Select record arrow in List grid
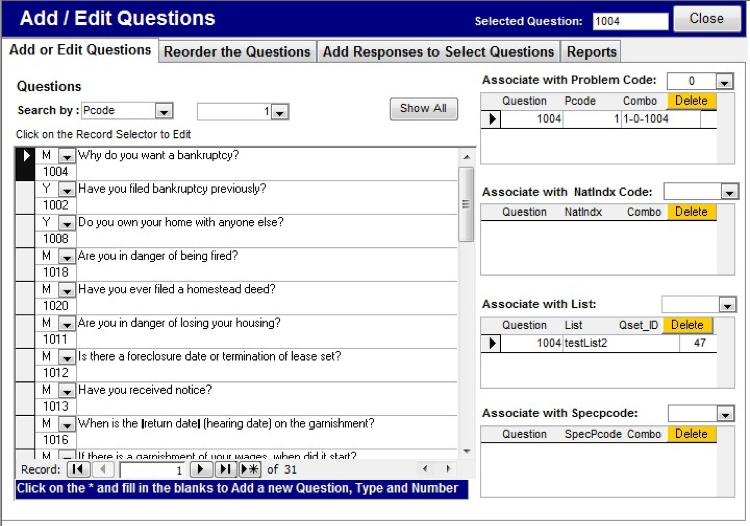 pos(491,344)
